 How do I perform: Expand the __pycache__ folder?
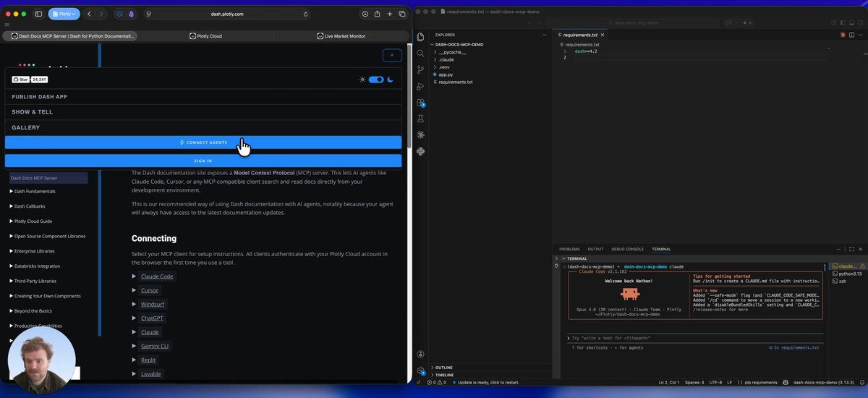coord(454,52)
